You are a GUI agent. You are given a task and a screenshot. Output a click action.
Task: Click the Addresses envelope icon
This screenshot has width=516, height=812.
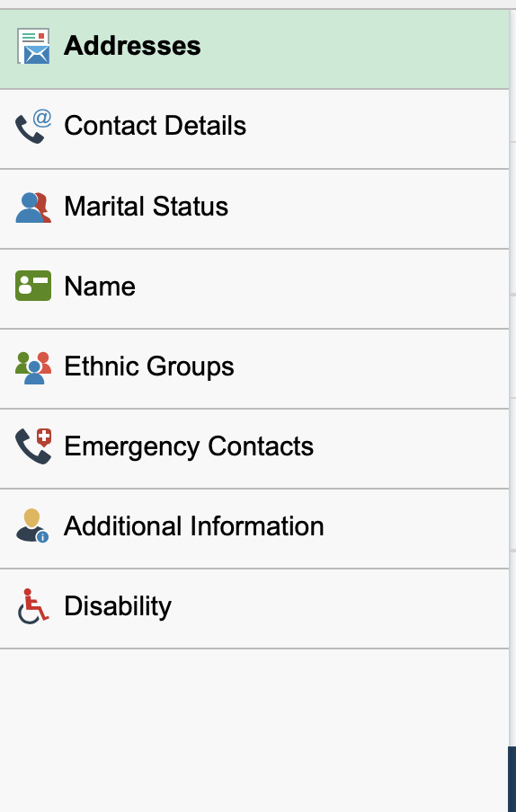click(x=33, y=46)
